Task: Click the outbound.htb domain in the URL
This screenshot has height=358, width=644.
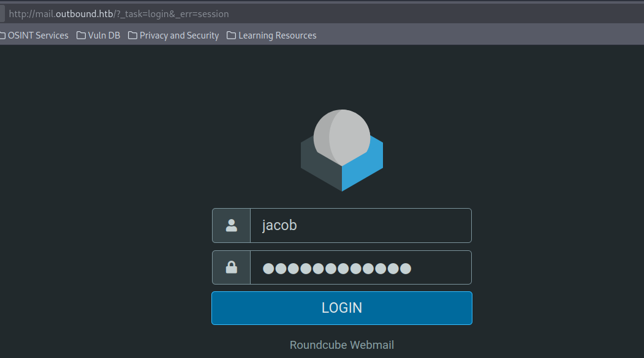Action: tap(85, 13)
